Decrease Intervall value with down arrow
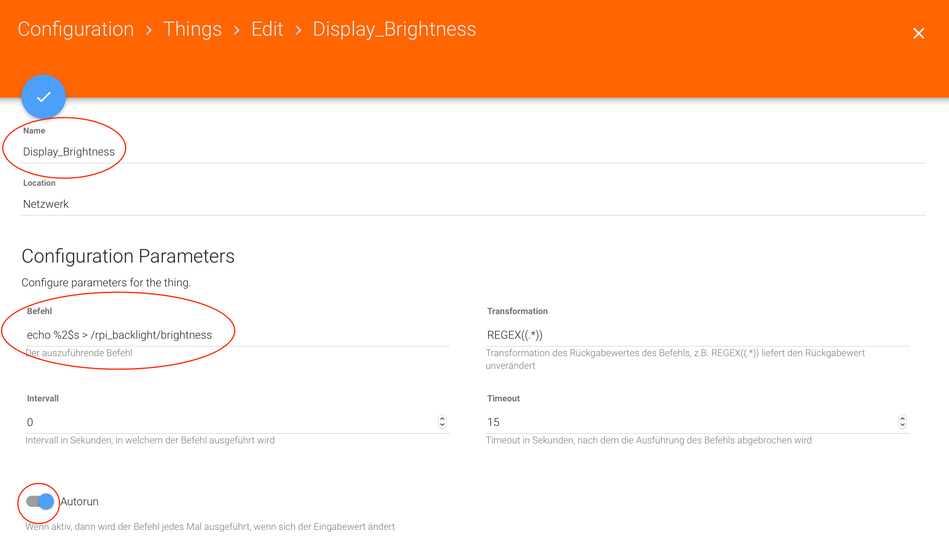 coord(442,425)
